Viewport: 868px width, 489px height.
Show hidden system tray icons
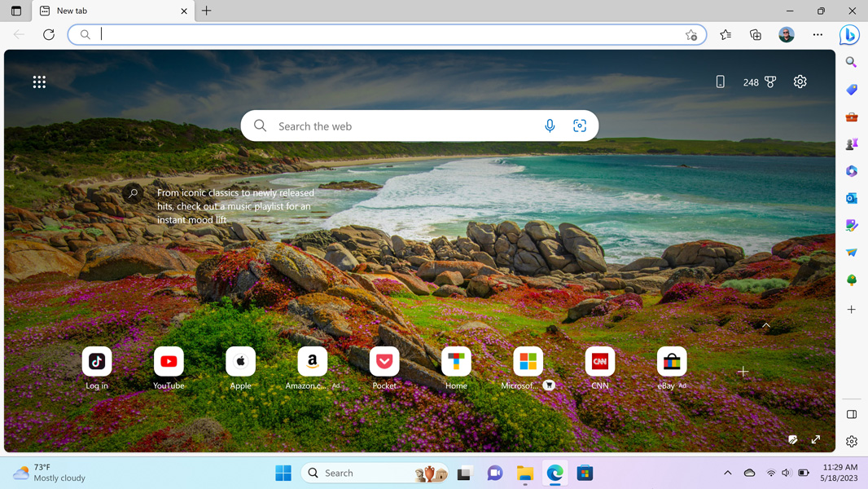728,473
